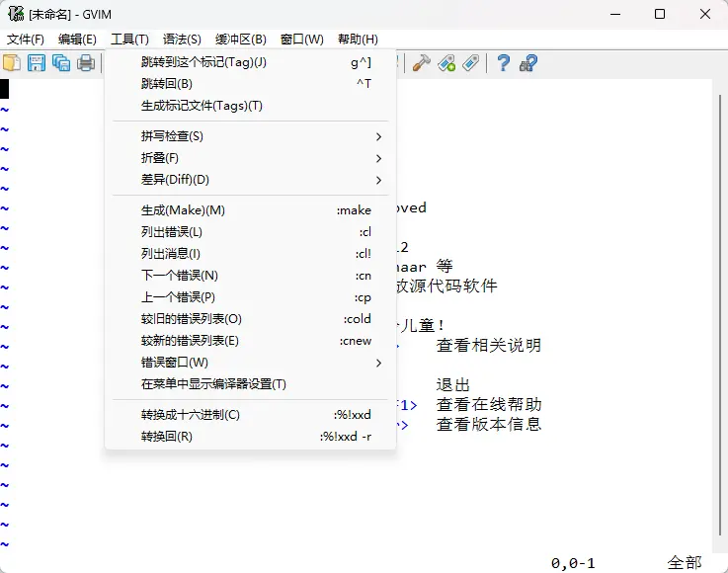The width and height of the screenshot is (728, 573).
Task: Expand the 错误窗口(W) submenu
Action: pos(250,363)
